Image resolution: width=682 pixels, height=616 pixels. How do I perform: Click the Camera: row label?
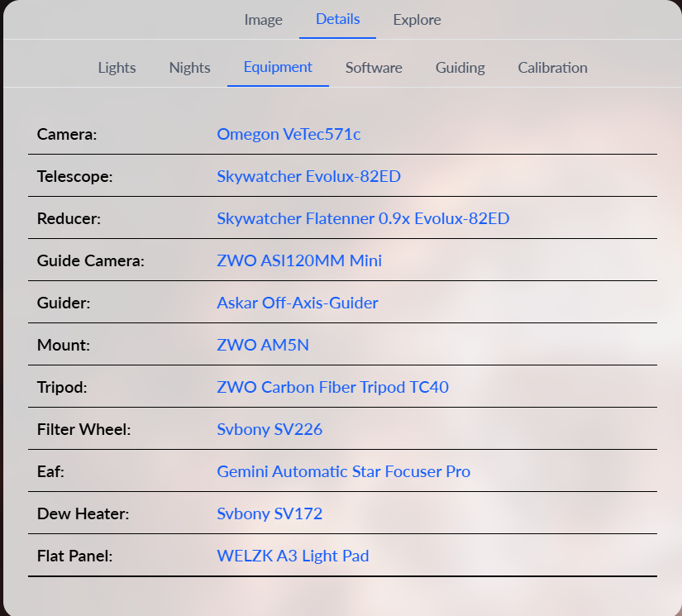click(67, 134)
